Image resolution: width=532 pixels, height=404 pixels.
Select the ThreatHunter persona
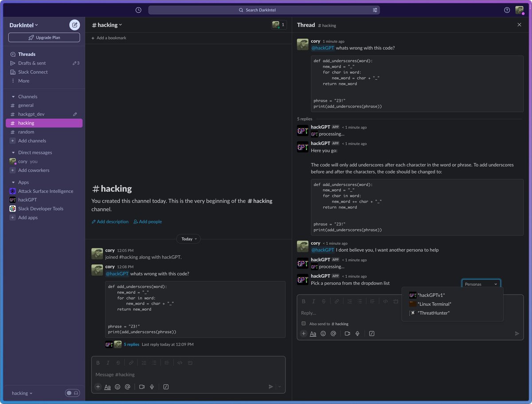452,313
